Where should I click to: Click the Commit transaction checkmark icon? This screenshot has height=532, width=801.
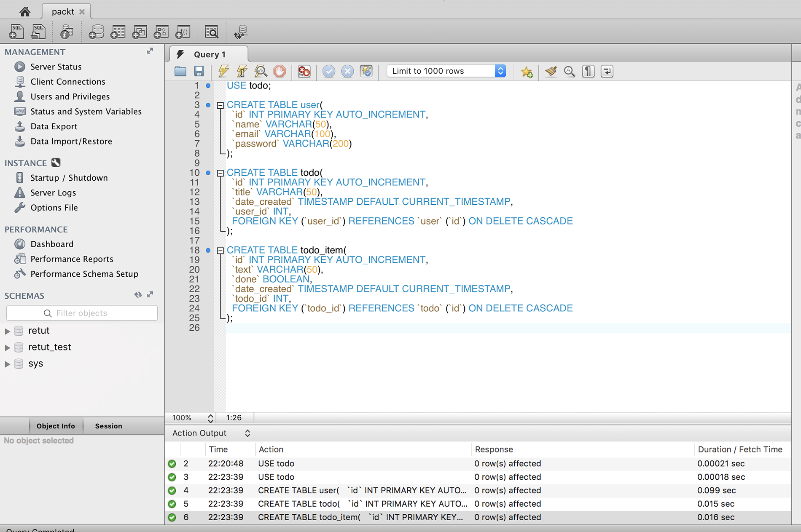329,71
